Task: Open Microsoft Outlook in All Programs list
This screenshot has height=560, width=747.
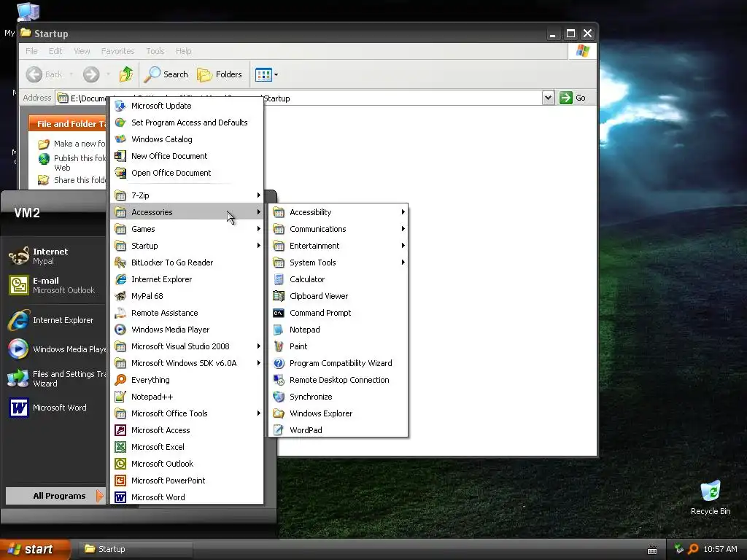Action: (x=187, y=463)
